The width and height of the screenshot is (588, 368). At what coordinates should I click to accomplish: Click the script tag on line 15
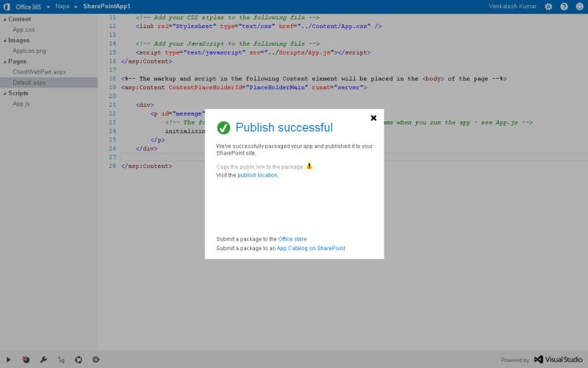point(253,52)
